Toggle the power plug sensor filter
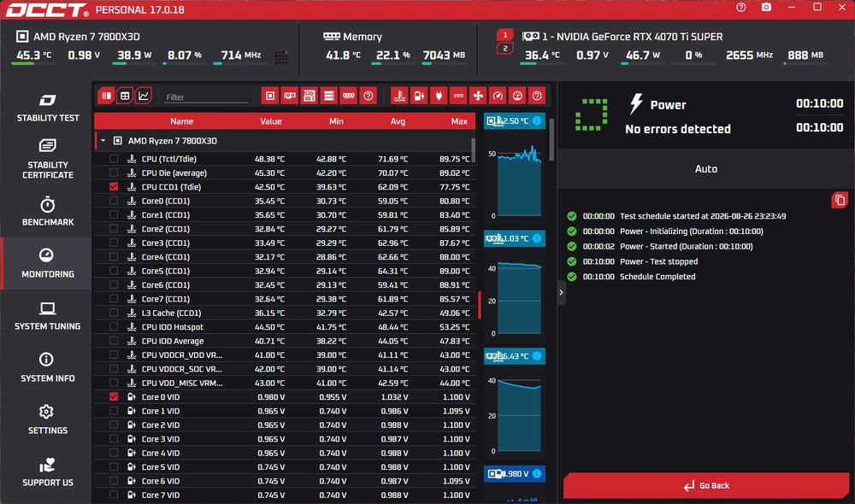 point(439,96)
